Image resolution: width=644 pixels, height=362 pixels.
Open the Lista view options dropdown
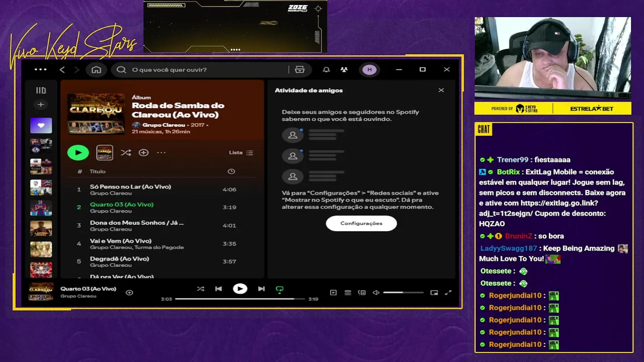[241, 153]
